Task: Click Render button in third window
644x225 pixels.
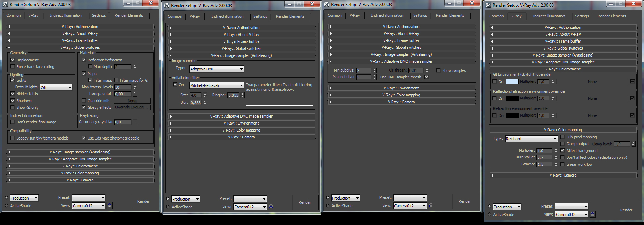Action: click(465, 201)
